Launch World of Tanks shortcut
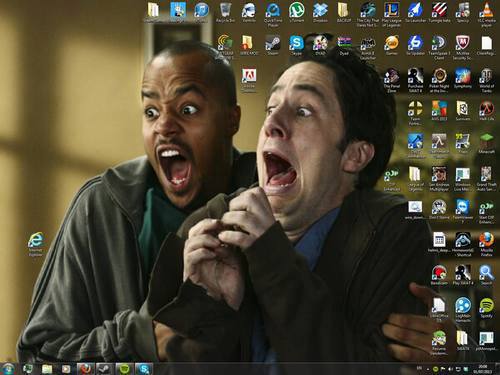Screen dimensions: 500x375 click(x=486, y=80)
